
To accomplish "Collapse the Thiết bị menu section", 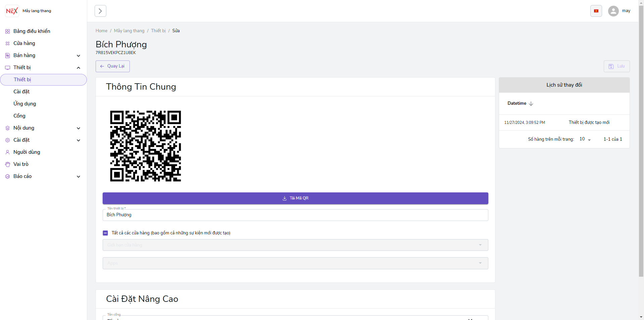I will [x=78, y=68].
